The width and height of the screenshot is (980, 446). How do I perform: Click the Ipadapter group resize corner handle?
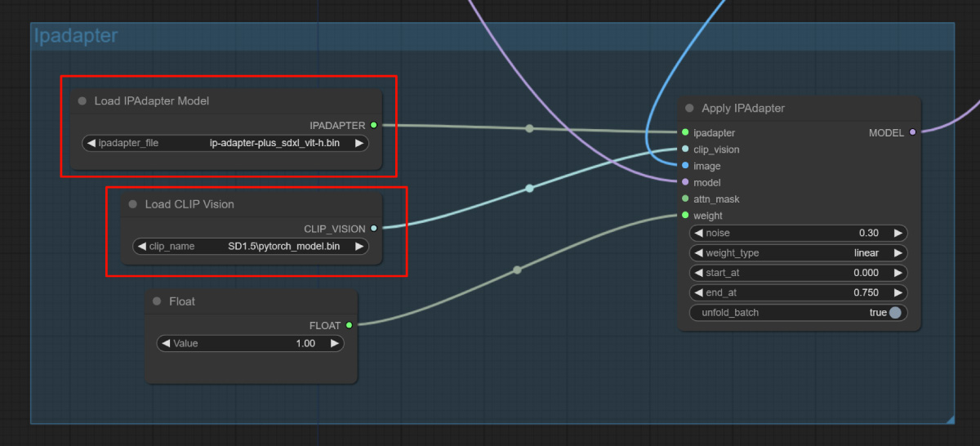coord(950,419)
